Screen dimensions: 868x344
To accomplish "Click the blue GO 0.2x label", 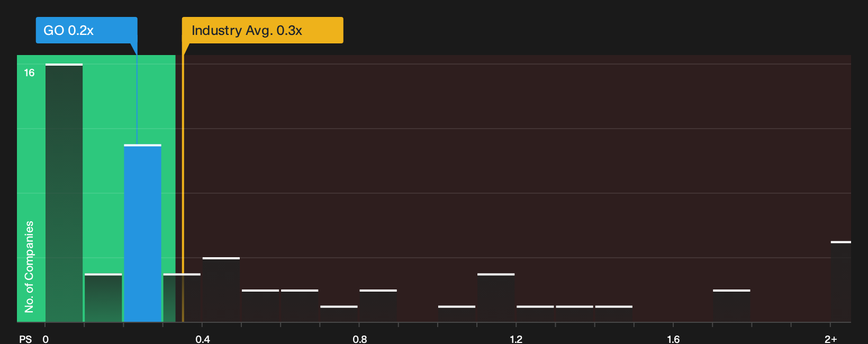I will point(86,30).
